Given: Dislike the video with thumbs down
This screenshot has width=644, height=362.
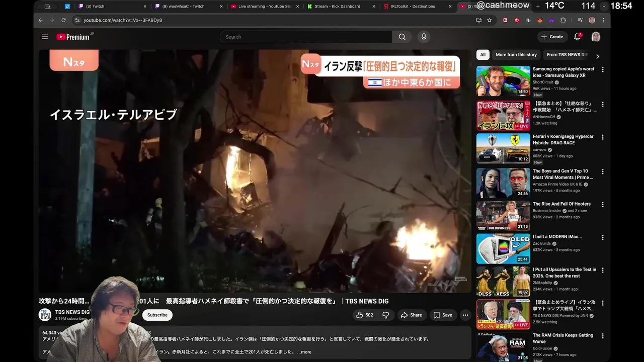Looking at the screenshot, I should pos(386,315).
